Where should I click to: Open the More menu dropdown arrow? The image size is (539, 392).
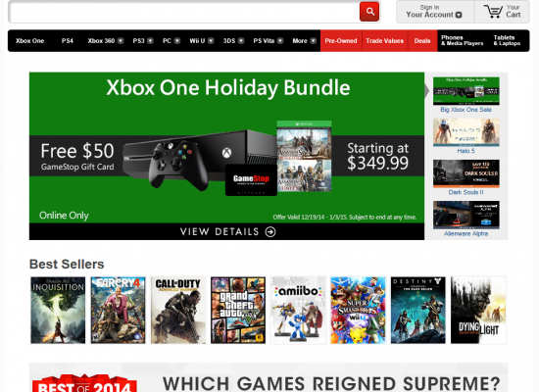[314, 41]
